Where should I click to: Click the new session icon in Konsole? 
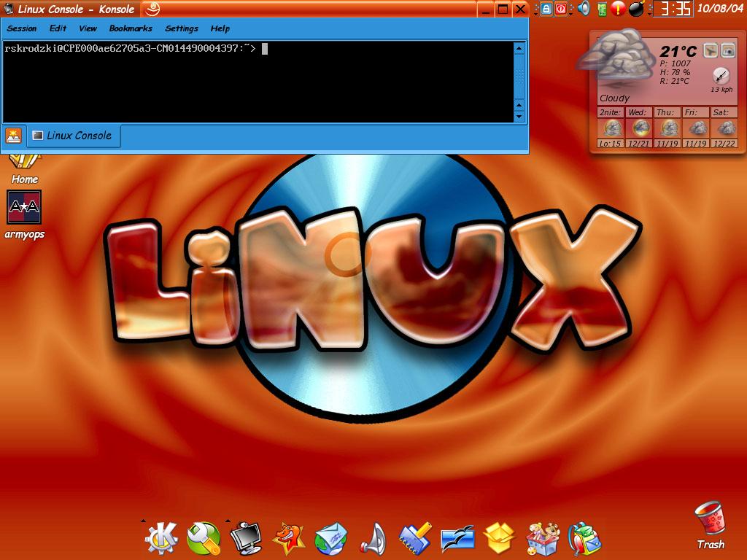[13, 136]
